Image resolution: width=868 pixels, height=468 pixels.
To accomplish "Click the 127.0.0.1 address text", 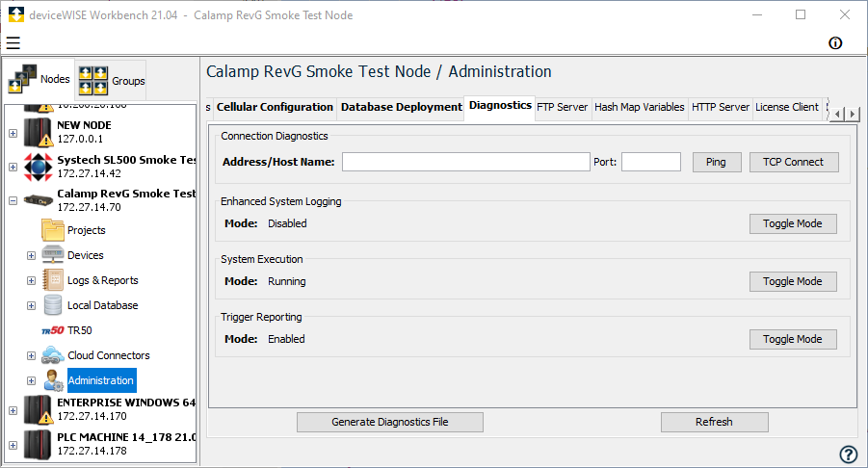I will coord(80,139).
